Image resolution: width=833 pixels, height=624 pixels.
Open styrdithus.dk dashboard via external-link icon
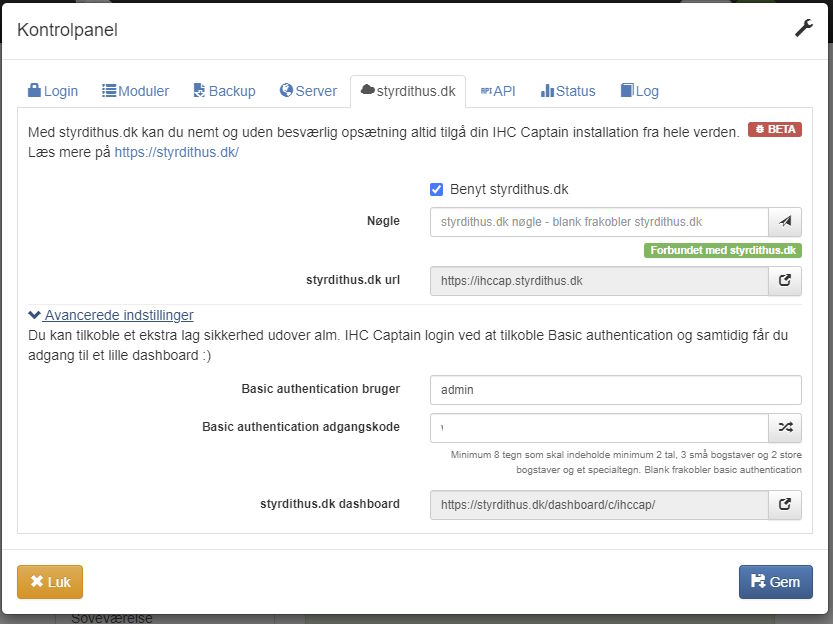785,505
